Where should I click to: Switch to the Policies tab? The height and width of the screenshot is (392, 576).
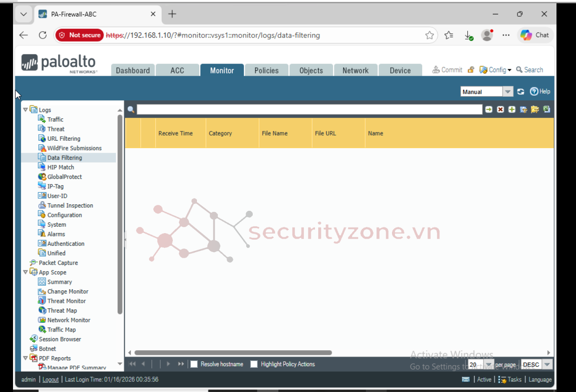point(266,71)
